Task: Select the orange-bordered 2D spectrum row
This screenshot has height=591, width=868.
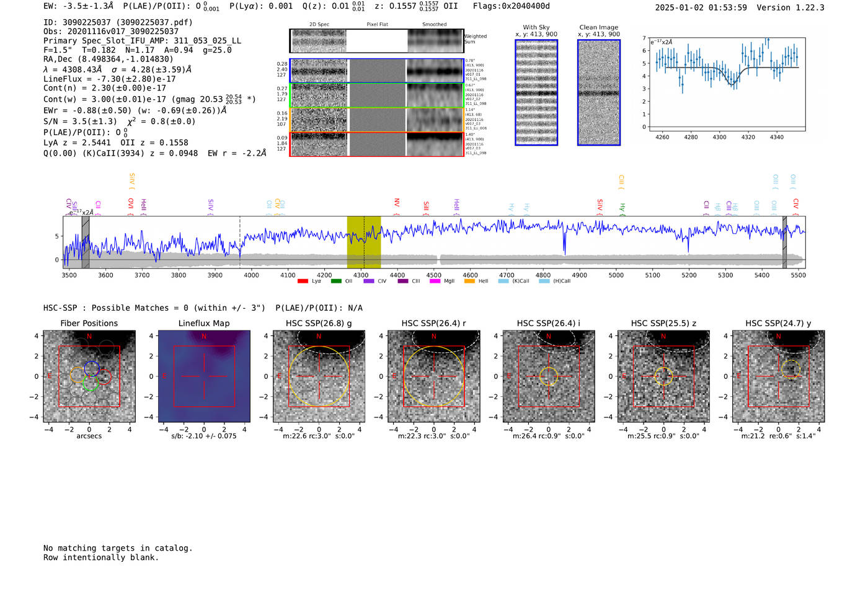Action: [377, 120]
